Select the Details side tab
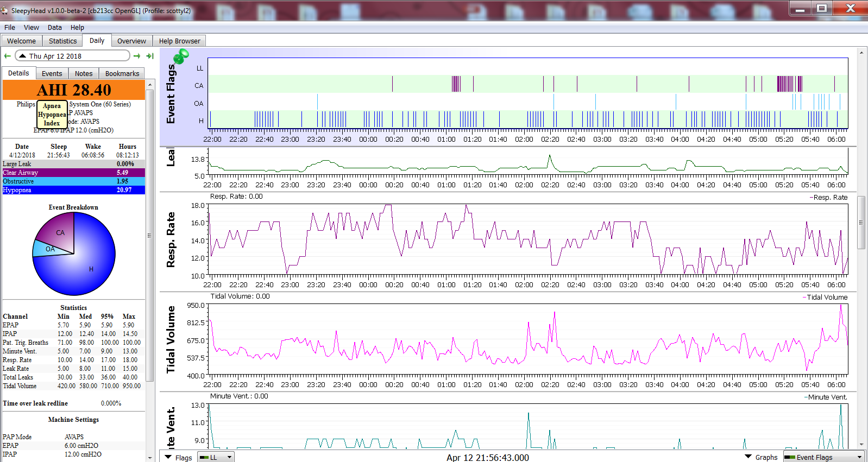This screenshot has width=868, height=462. coord(18,73)
